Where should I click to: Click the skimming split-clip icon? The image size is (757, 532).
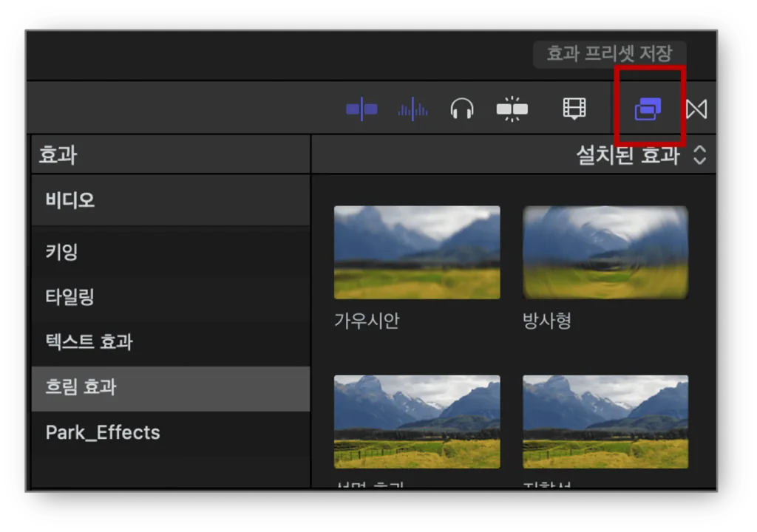pyautogui.click(x=512, y=109)
